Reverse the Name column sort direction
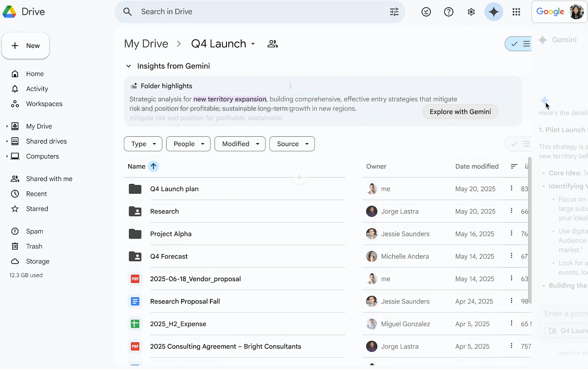 pos(153,166)
